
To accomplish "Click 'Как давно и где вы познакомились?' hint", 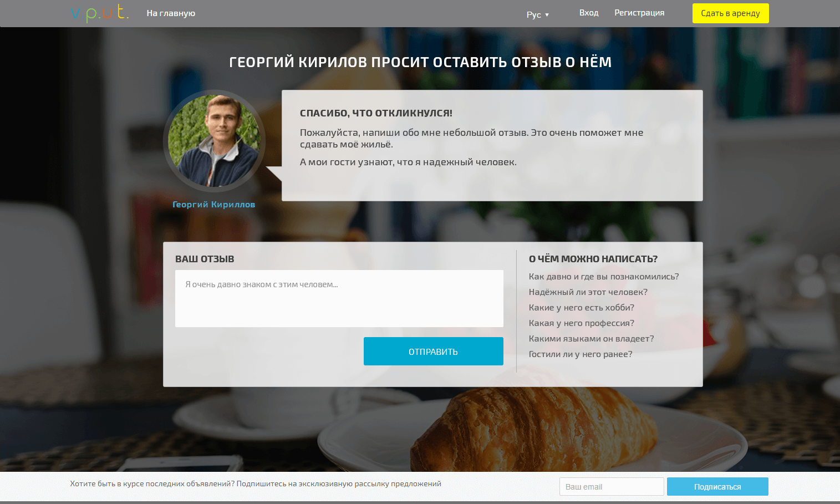I will pos(604,277).
